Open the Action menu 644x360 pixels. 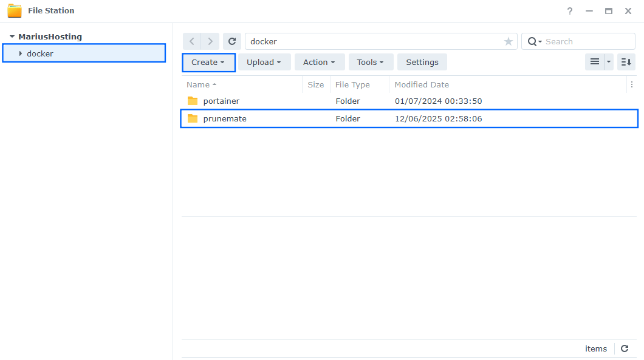(320, 62)
